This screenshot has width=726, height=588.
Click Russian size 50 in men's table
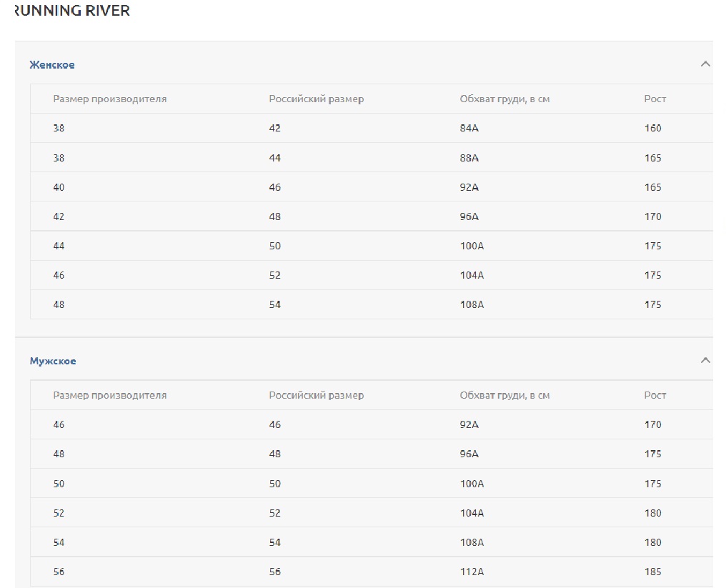pyautogui.click(x=275, y=484)
